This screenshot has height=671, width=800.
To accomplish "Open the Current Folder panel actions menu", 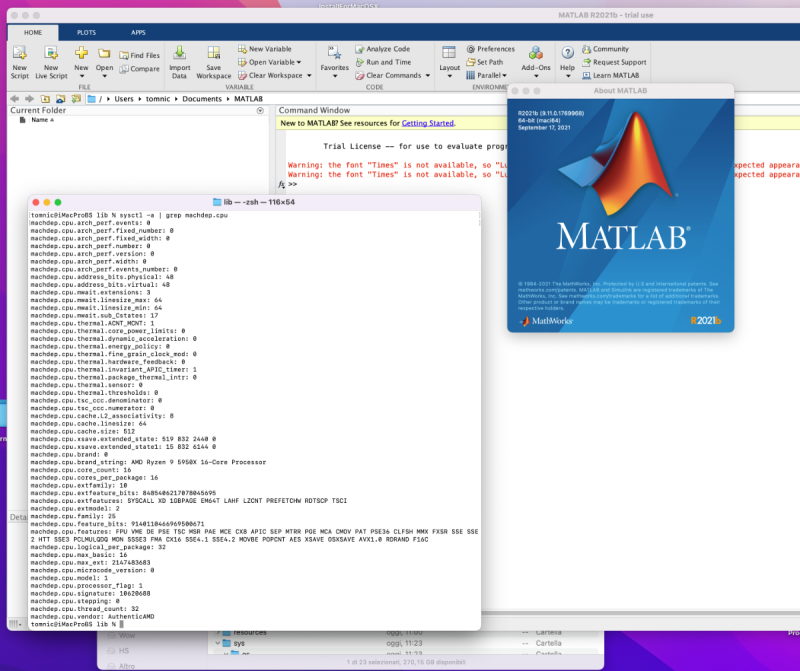I will click(259, 110).
